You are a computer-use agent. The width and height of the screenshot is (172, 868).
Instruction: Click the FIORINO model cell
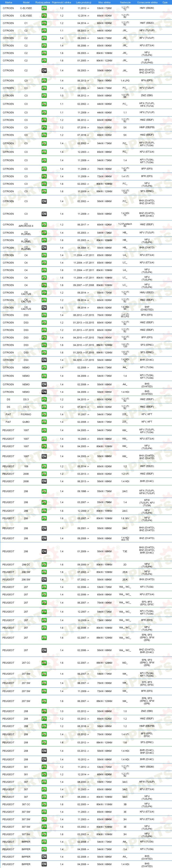pyautogui.click(x=26, y=414)
